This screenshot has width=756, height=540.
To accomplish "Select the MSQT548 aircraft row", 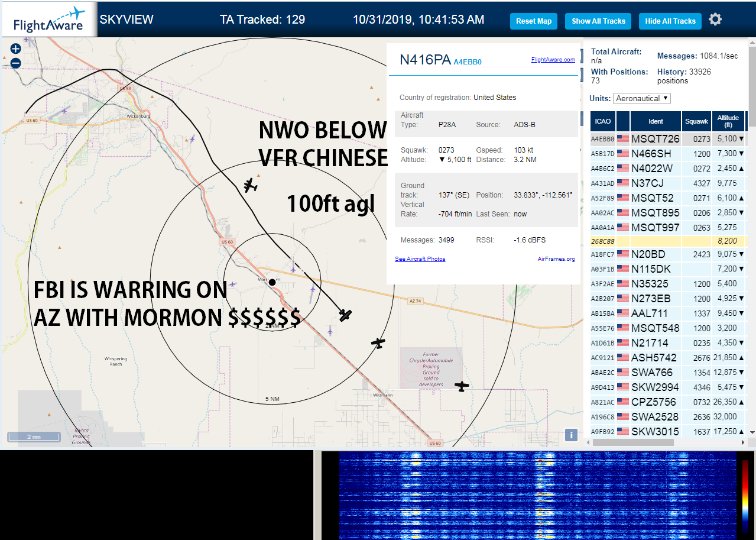I will (668, 328).
